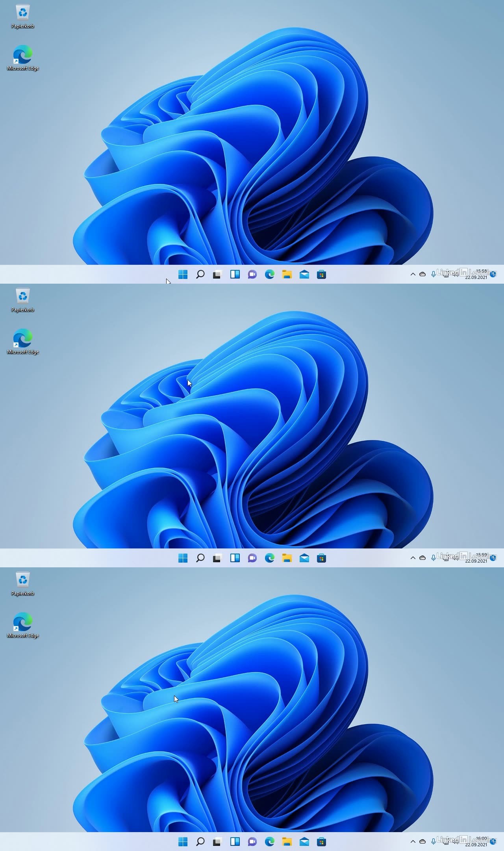The width and height of the screenshot is (504, 851).
Task: Open Microsoft Store in the bottom desktop frame
Action: coord(321,842)
